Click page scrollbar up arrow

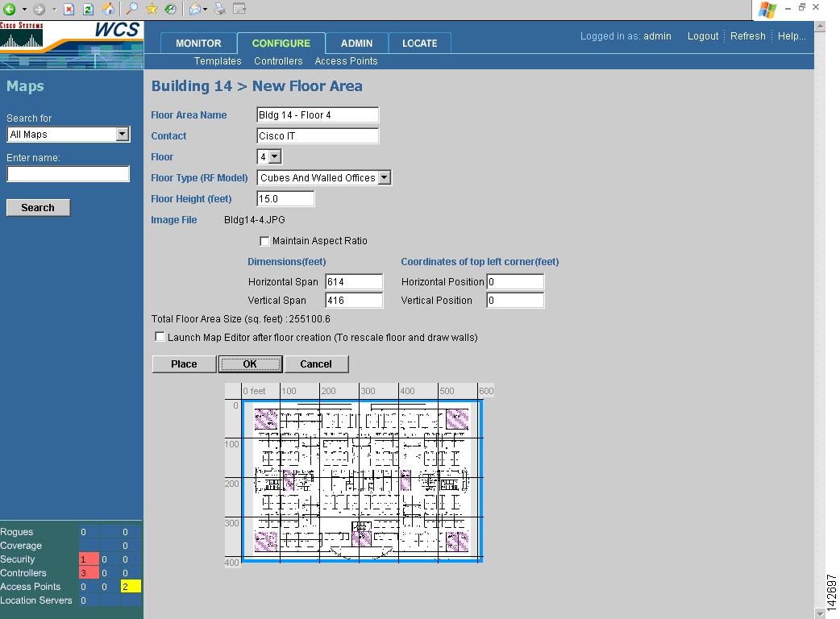820,27
